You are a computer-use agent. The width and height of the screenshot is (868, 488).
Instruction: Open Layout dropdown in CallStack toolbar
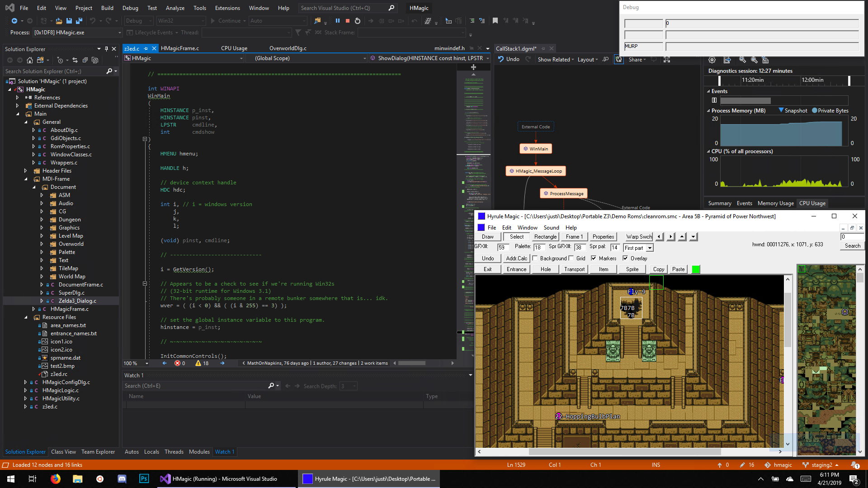588,59
